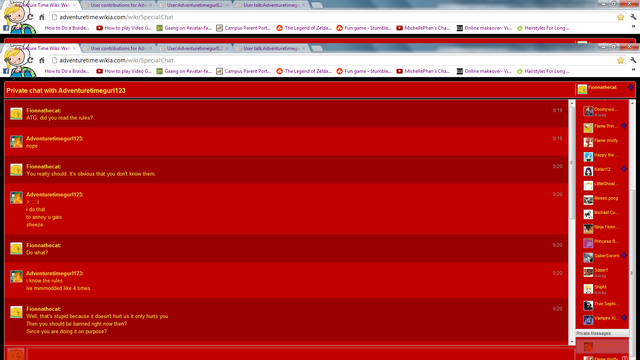Screen dimensions: 640x360
Task: Open 'Campus Parent Port...' bookmark in lower bar
Action: 244,71
